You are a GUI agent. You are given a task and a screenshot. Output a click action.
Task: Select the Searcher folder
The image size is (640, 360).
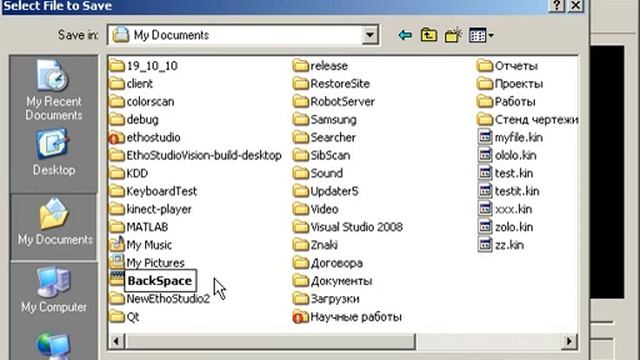(324, 138)
